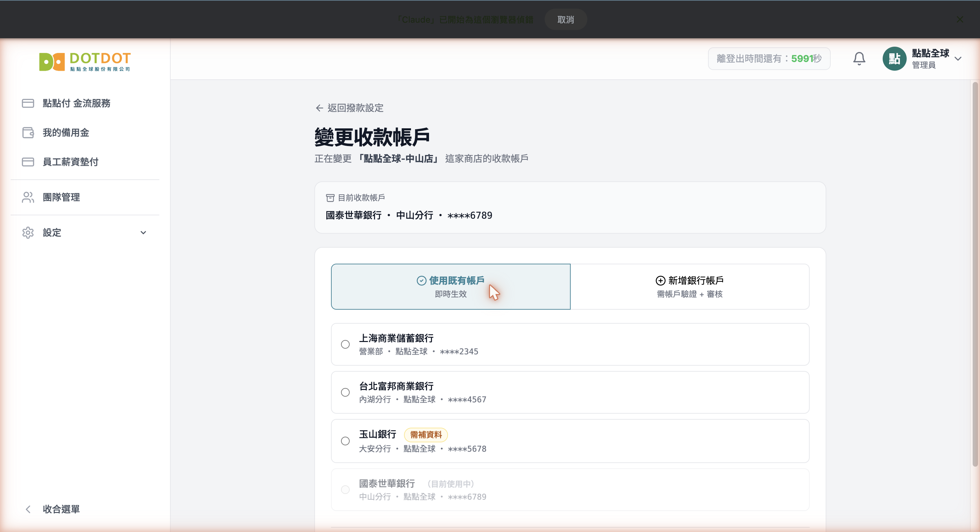Click the 中山分行 ・ 點點全球 ・ ****6789 details

[x=423, y=497]
